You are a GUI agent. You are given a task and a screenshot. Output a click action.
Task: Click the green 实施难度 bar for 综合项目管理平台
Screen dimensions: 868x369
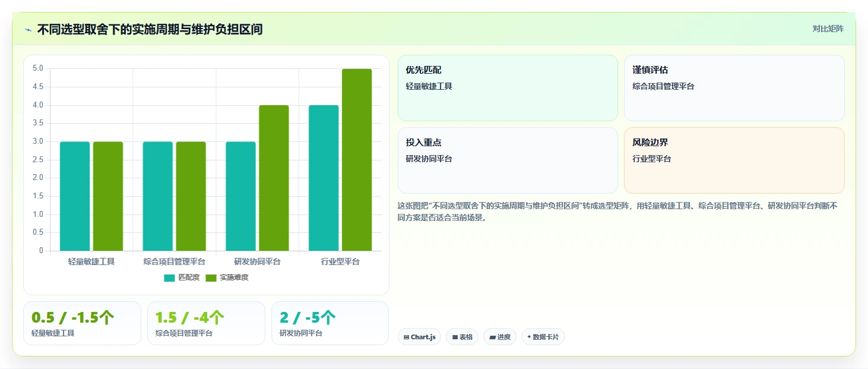[x=191, y=196]
